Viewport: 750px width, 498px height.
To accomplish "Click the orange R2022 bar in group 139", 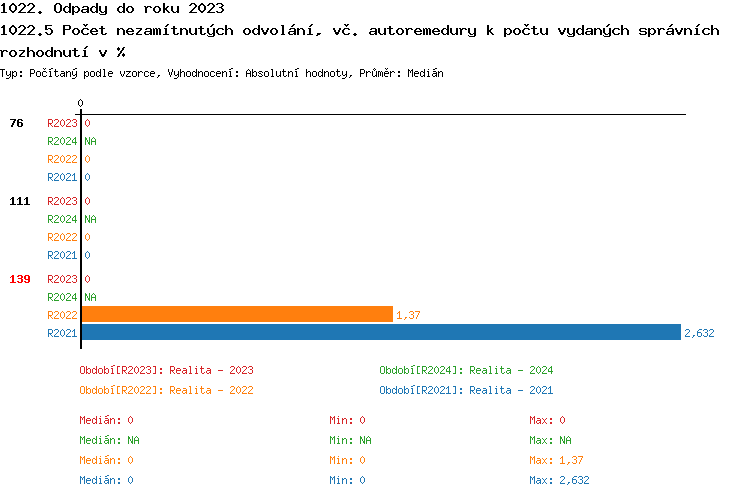I will point(236,315).
